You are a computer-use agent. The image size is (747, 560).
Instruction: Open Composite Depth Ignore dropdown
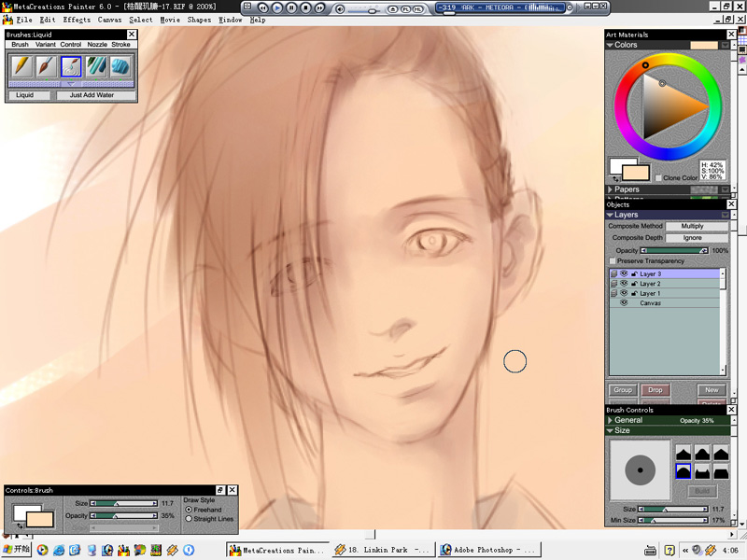point(697,238)
